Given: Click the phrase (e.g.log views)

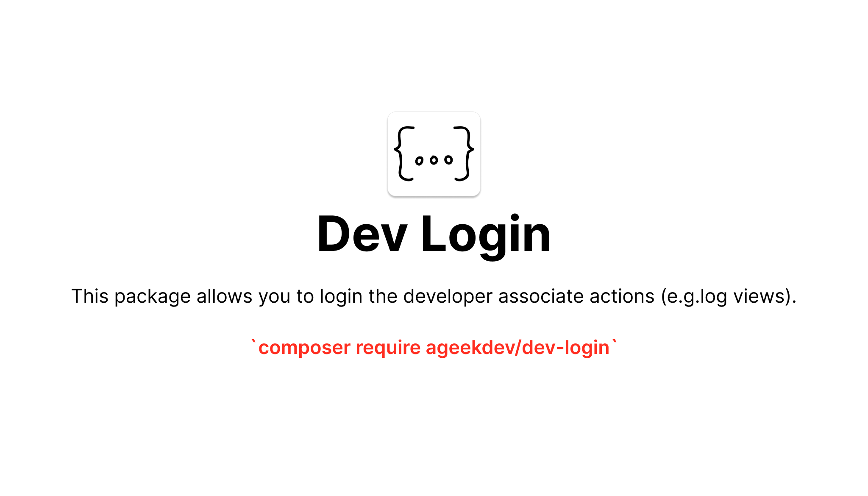Looking at the screenshot, I should click(729, 296).
